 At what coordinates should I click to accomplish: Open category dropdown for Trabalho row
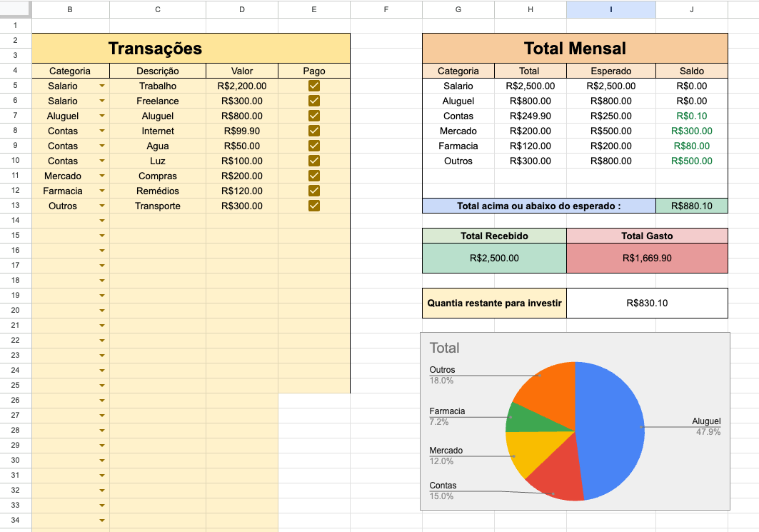[x=101, y=86]
